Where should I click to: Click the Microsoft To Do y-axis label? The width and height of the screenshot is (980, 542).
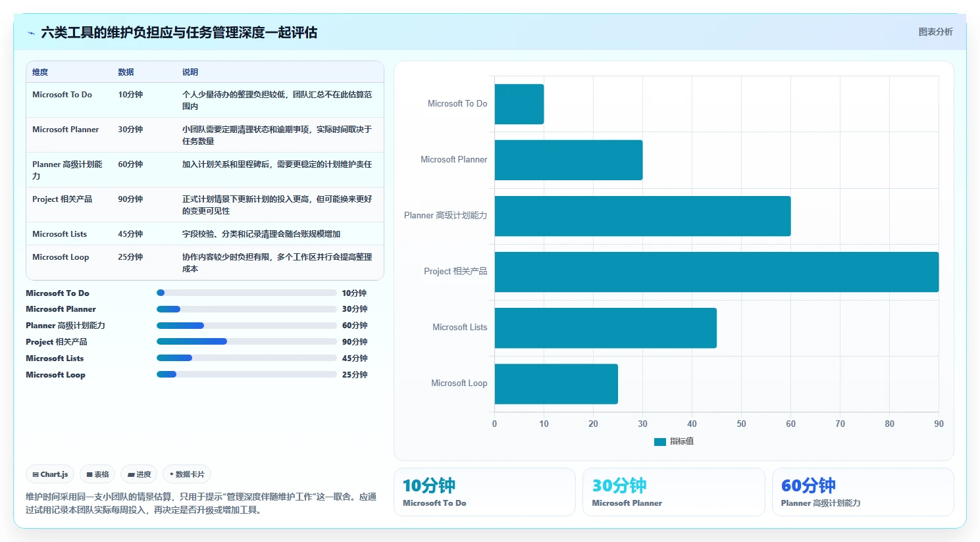point(457,104)
